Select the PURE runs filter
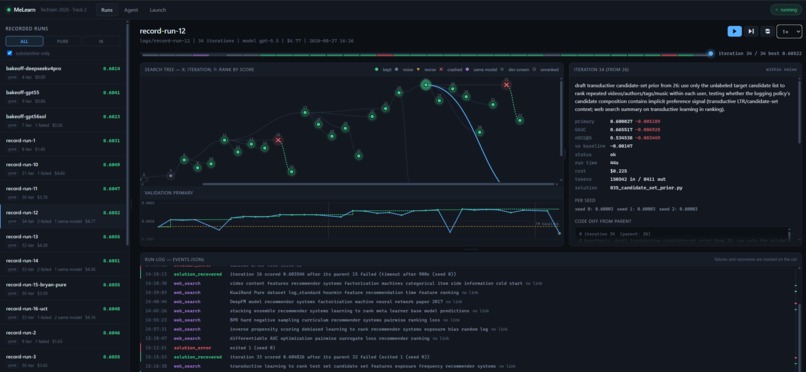 [63, 41]
